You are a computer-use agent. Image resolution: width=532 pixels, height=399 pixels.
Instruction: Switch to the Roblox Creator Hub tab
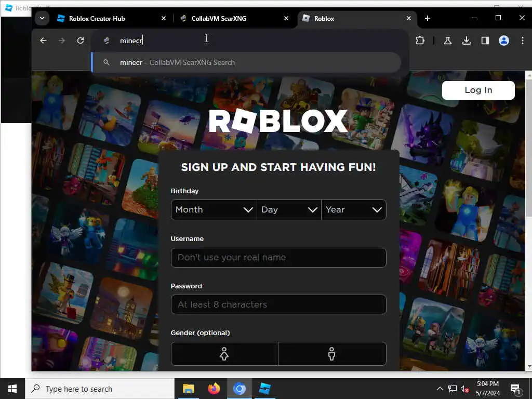111,18
